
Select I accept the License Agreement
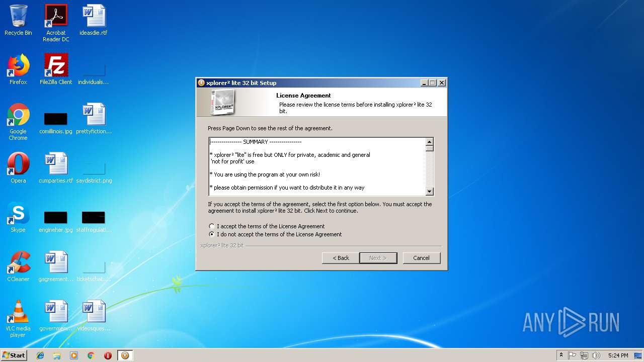(x=267, y=226)
